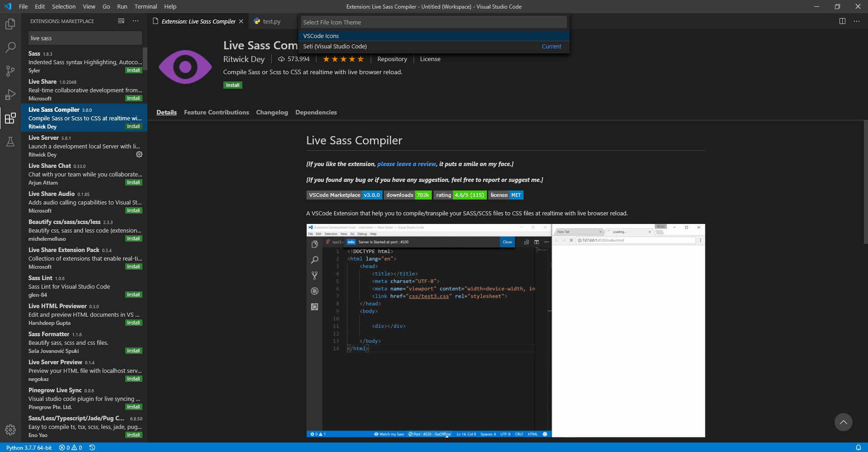868x452 pixels.
Task: Click the VS Code logo icon
Action: point(8,6)
